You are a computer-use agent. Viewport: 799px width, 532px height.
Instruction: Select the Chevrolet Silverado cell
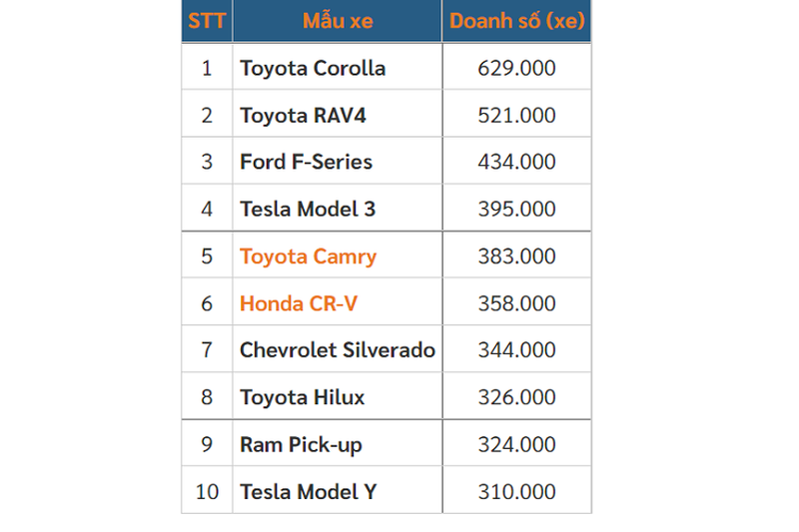(x=337, y=350)
